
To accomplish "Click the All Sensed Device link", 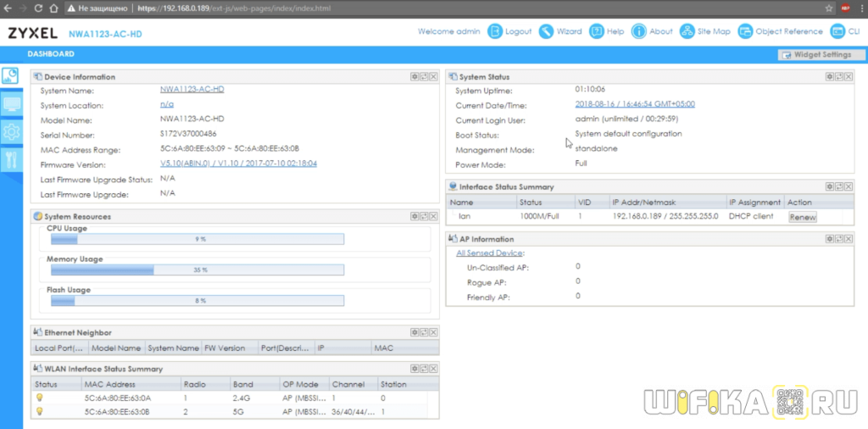I will 490,253.
